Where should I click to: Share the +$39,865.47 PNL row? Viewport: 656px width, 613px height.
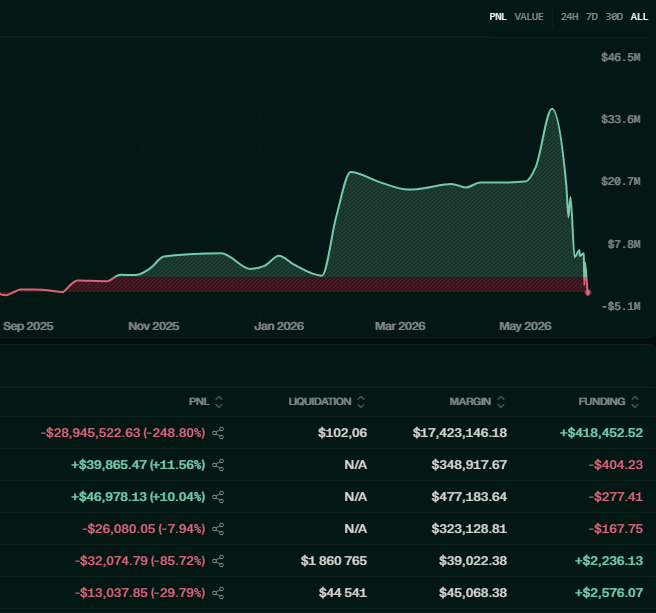click(x=218, y=465)
